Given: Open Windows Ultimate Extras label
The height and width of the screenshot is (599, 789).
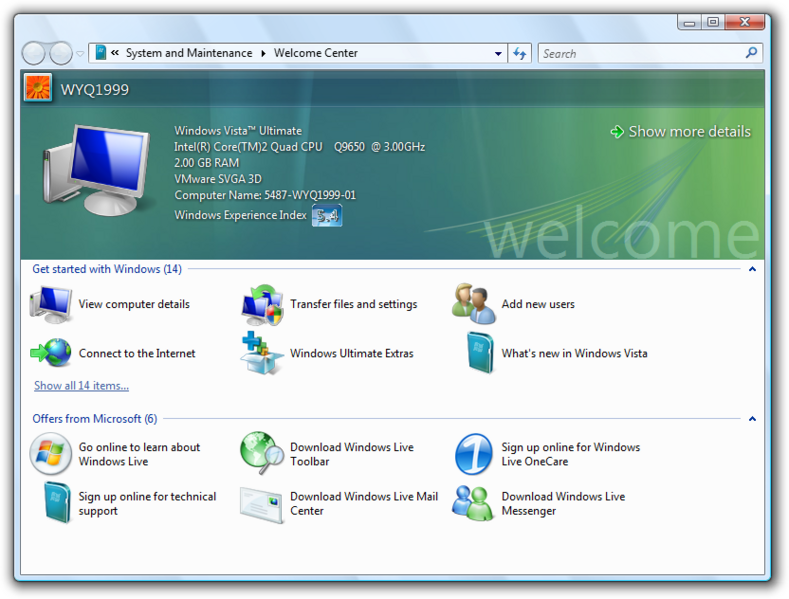Looking at the screenshot, I should pyautogui.click(x=352, y=353).
